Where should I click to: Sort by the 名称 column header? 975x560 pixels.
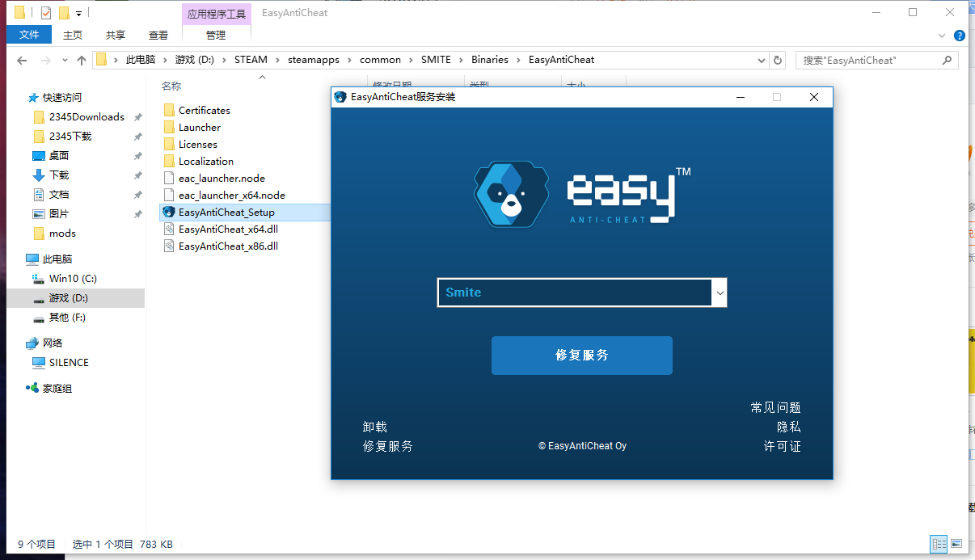(171, 86)
